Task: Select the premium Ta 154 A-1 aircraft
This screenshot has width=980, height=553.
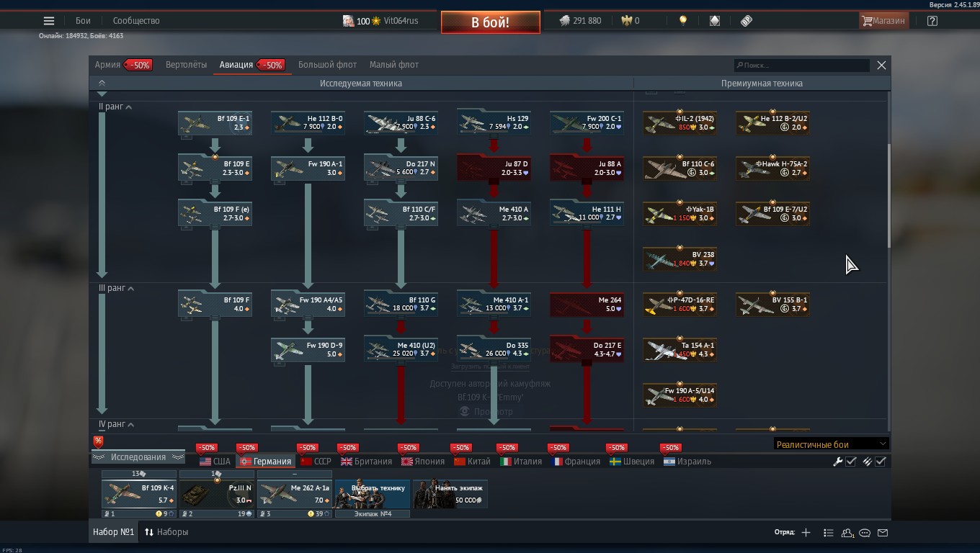Action: 680,350
